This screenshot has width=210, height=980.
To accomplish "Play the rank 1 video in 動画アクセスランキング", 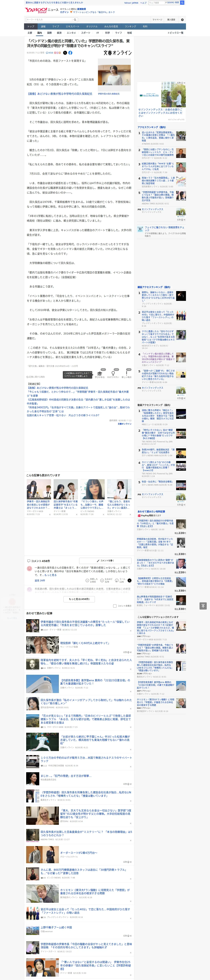I will click(x=181, y=414).
